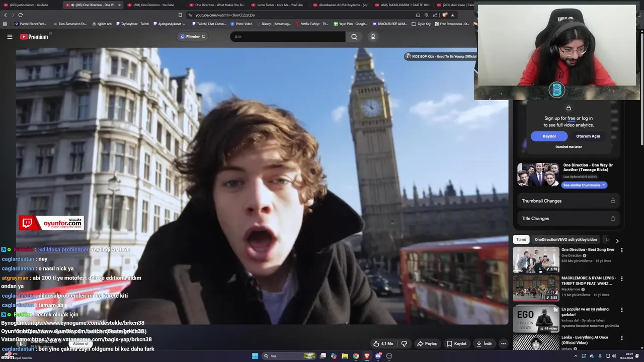
Task: Open options for 'yabancı şarkılar' playlist
Action: click(x=622, y=310)
